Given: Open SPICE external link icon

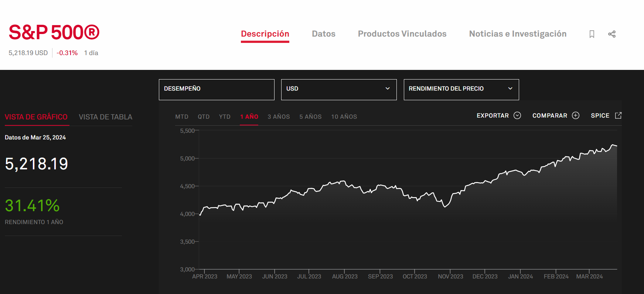Looking at the screenshot, I should point(618,115).
